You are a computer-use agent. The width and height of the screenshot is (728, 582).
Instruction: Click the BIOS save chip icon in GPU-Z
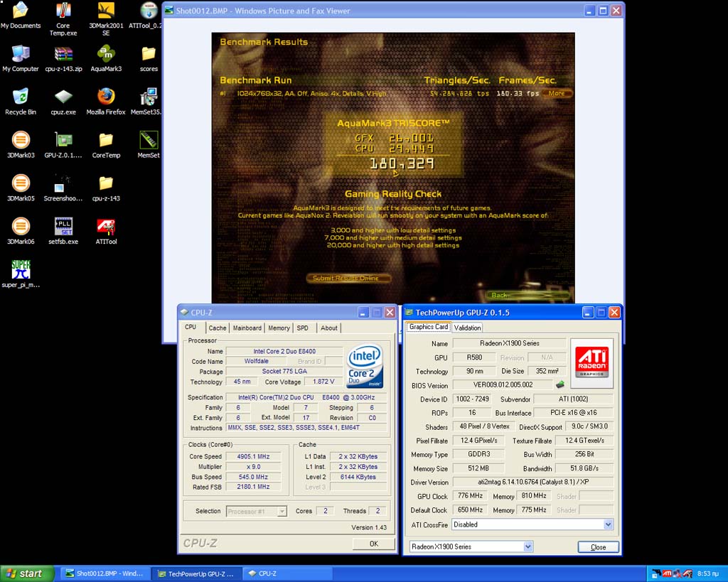click(x=560, y=384)
